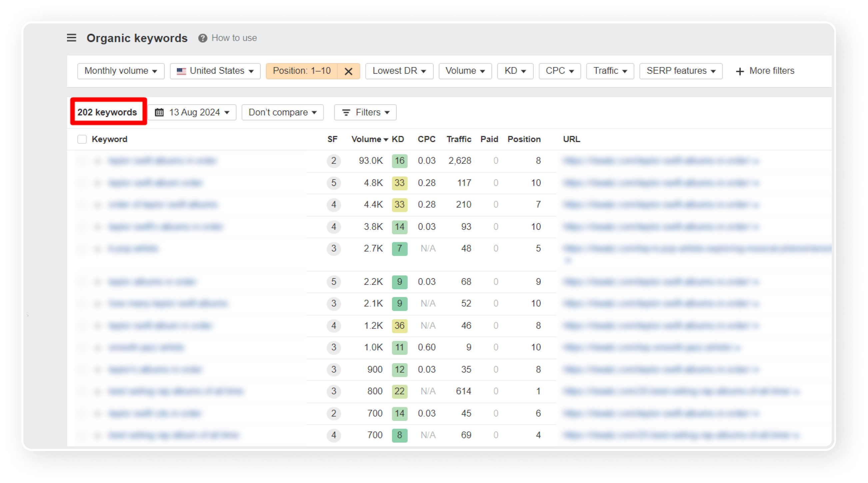Click the CPC column header

coord(426,139)
